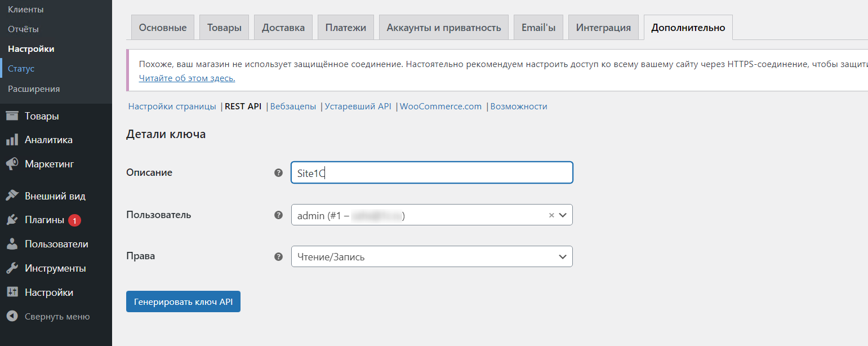The height and width of the screenshot is (346, 868).
Task: Click the Маркетинг megaphone icon
Action: pyautogui.click(x=12, y=164)
